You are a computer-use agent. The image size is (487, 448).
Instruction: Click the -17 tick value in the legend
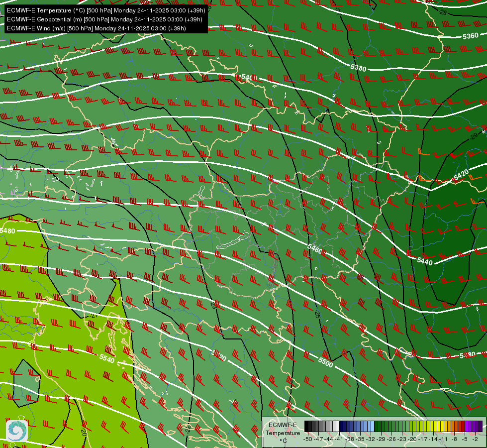[x=423, y=440]
